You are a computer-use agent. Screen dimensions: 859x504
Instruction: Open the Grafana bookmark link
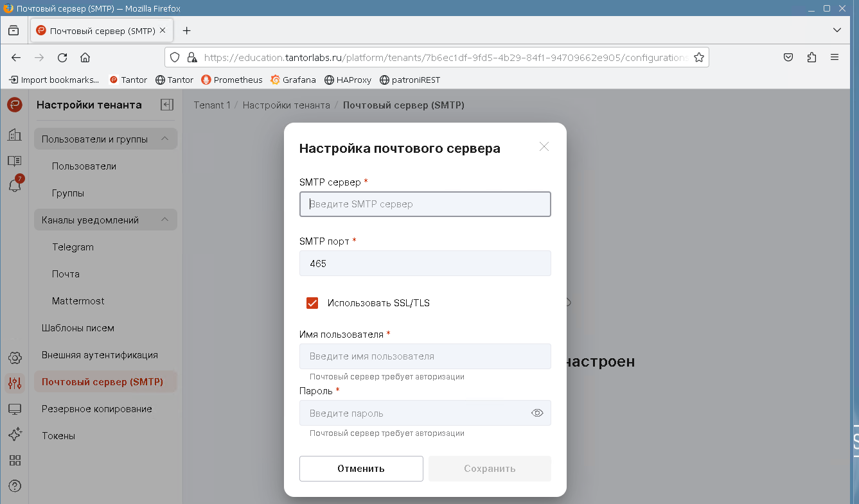pyautogui.click(x=294, y=80)
